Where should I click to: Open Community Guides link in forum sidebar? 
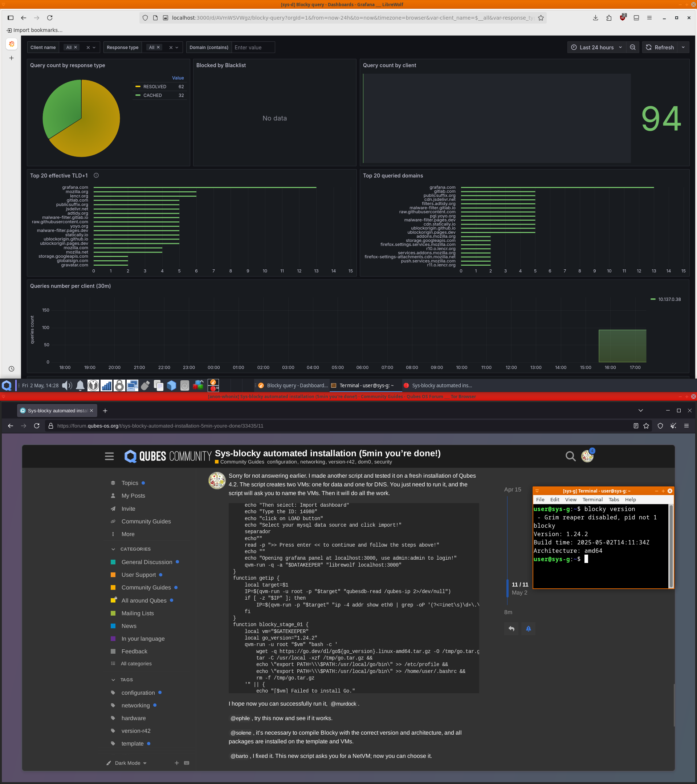(146, 521)
